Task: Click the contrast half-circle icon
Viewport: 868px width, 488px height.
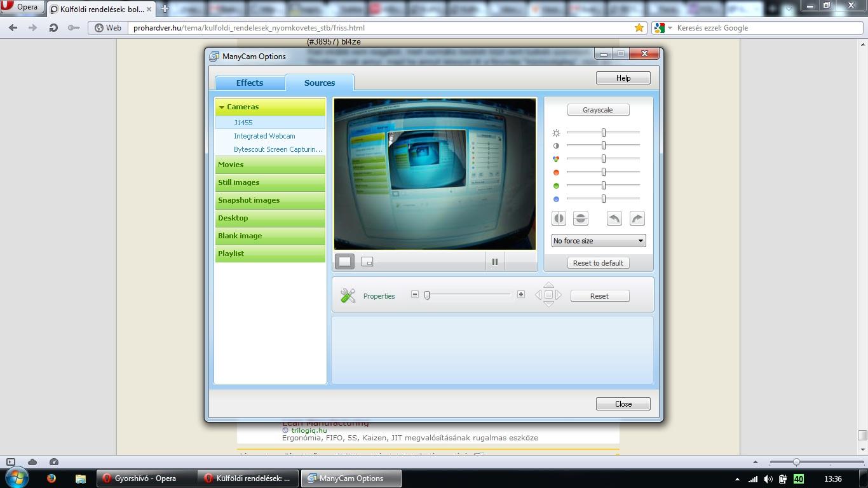Action: pyautogui.click(x=556, y=146)
